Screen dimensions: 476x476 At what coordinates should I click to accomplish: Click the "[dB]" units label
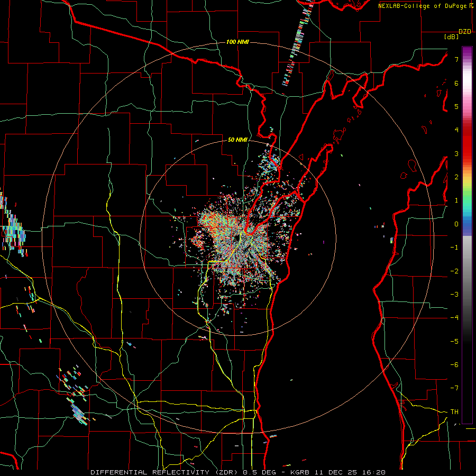(452, 36)
